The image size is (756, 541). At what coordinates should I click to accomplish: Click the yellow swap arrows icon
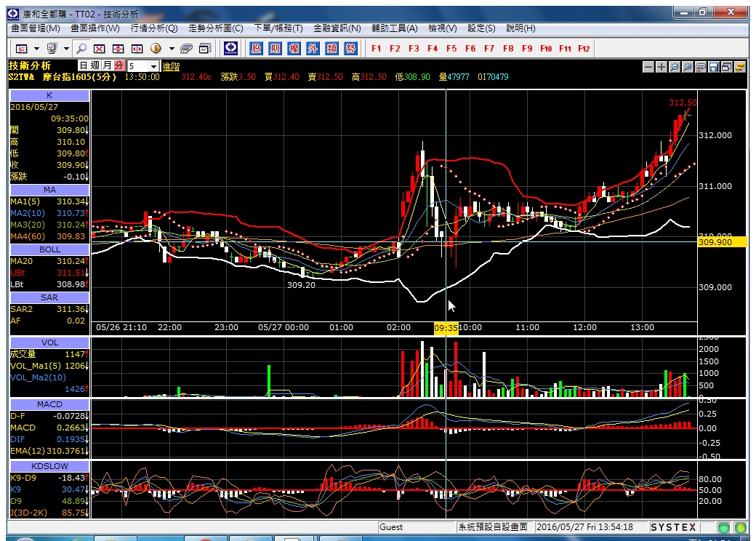point(739,67)
